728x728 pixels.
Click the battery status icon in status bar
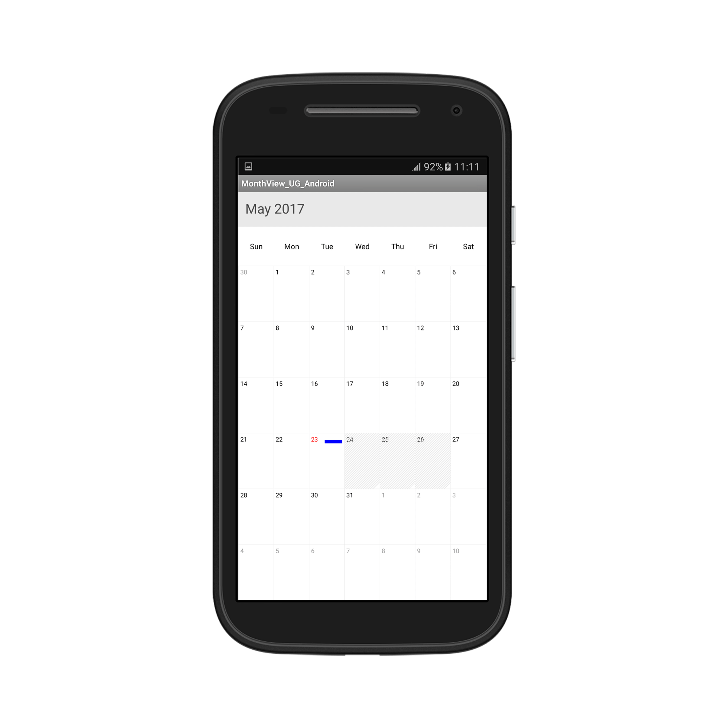[449, 167]
